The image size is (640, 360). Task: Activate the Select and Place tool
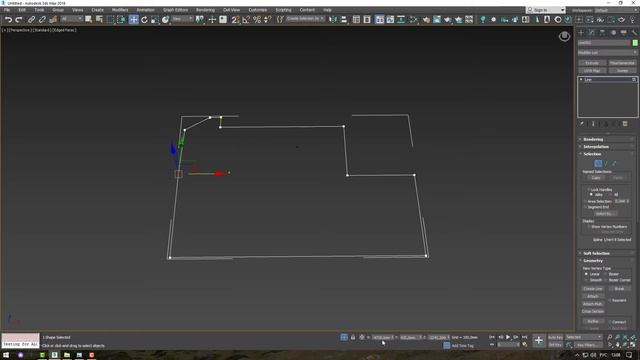point(165,20)
